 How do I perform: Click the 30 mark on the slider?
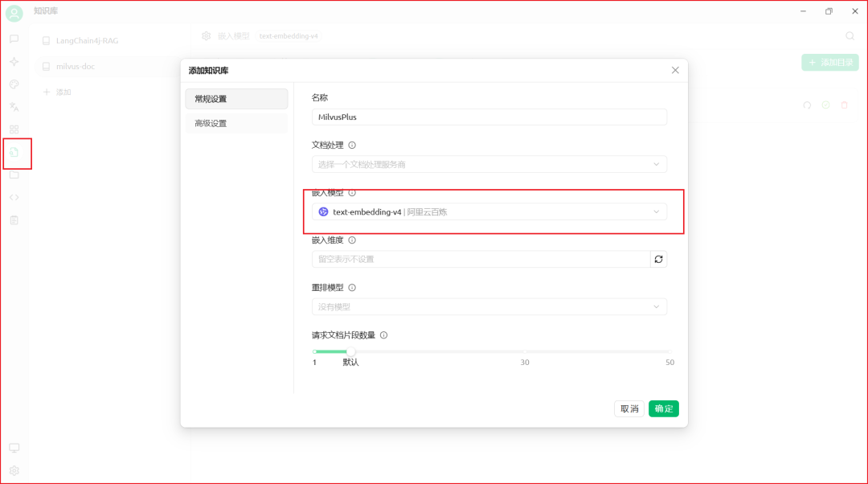click(x=525, y=362)
